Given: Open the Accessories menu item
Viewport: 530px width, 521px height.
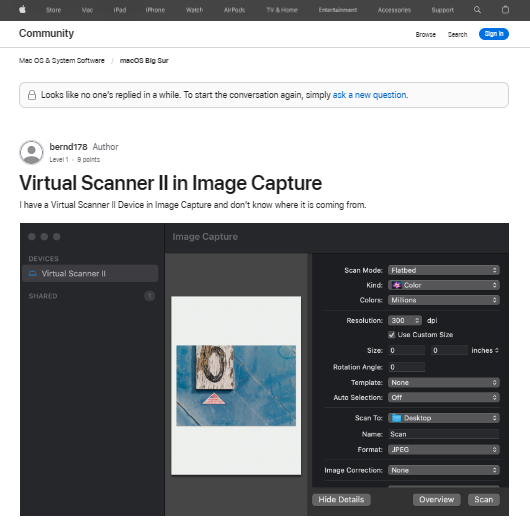Looking at the screenshot, I should [394, 10].
